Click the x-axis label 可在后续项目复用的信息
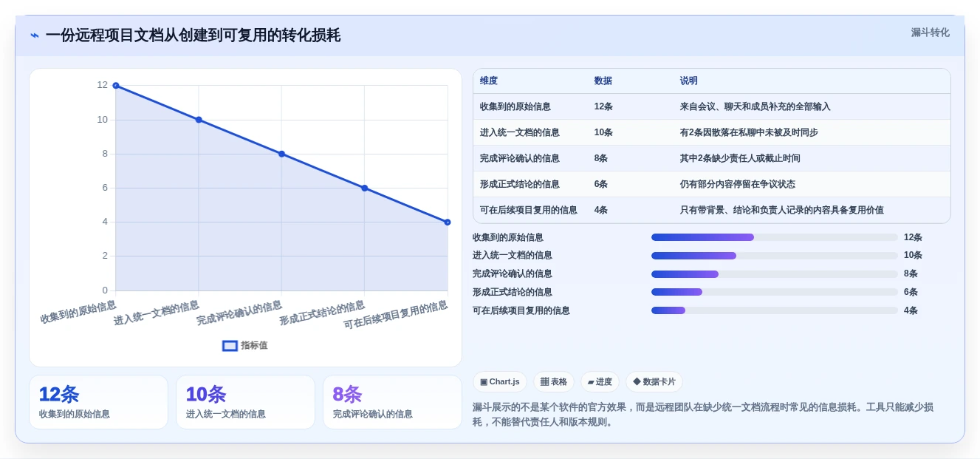 click(396, 315)
